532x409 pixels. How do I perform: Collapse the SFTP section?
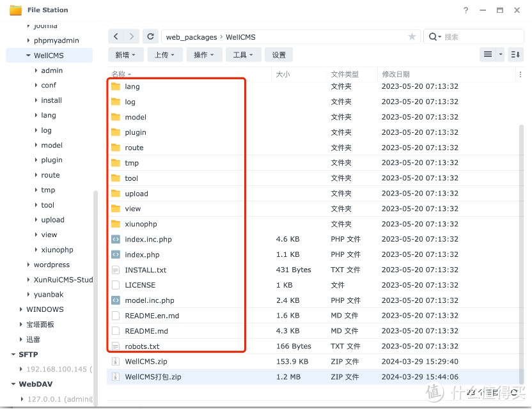coord(13,355)
